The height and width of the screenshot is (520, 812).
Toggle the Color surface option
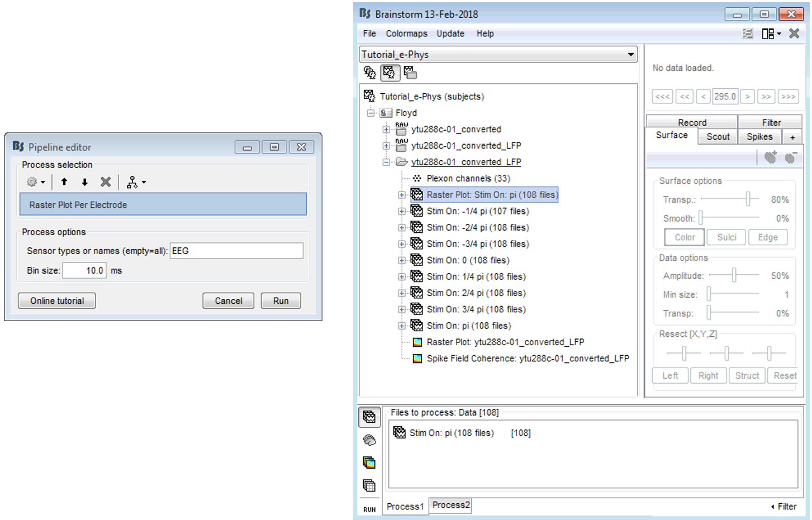tap(685, 237)
